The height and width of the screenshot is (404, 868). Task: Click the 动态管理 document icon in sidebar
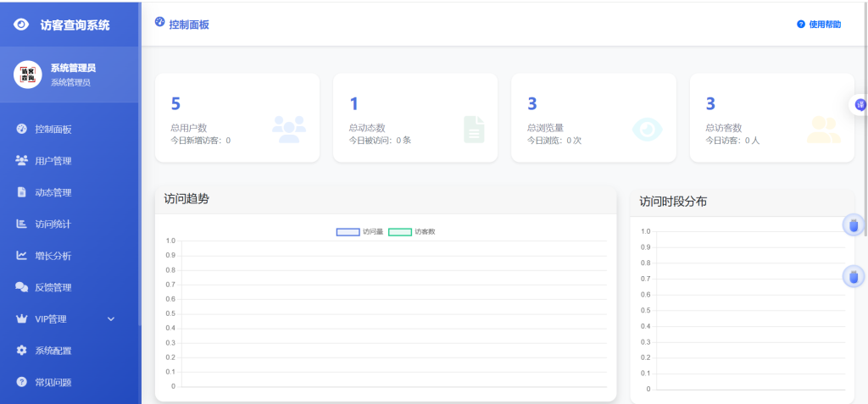(21, 192)
